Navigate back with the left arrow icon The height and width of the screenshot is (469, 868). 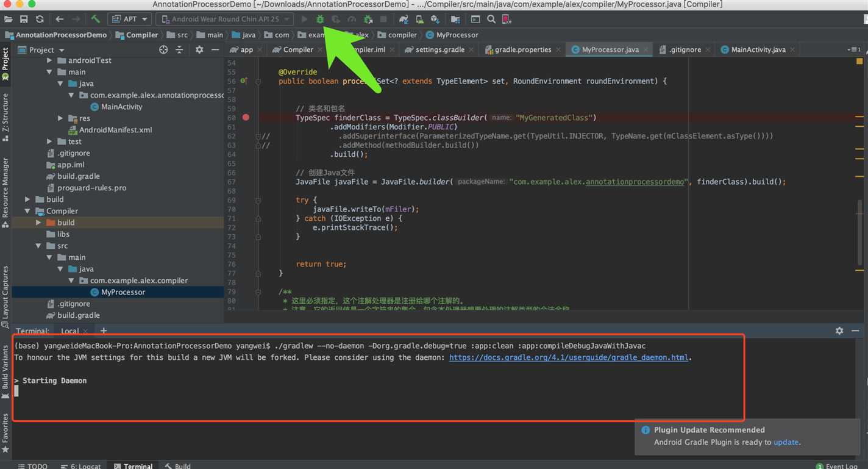(x=59, y=20)
